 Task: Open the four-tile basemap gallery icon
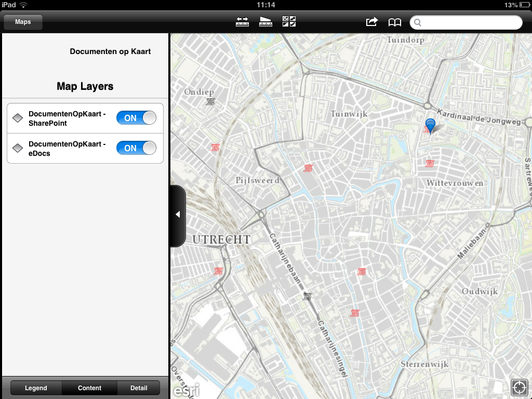tap(289, 21)
